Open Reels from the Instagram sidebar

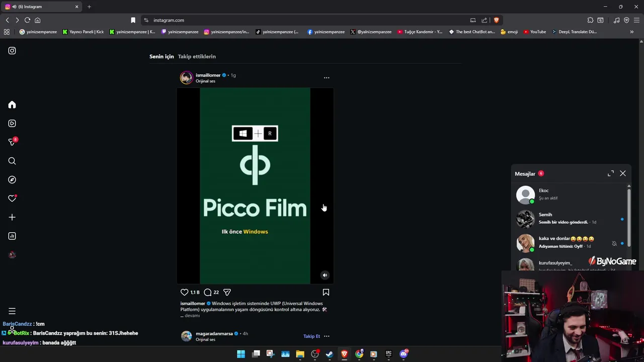(x=12, y=123)
